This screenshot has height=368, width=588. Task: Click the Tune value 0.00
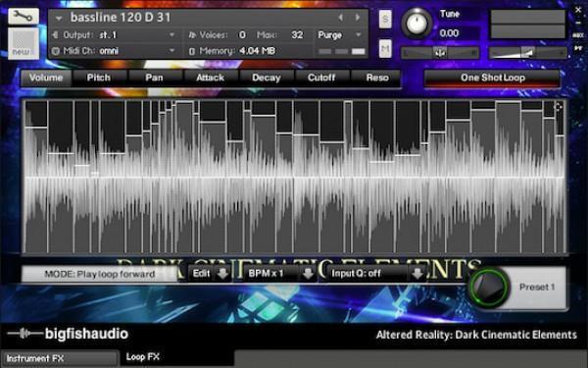click(x=449, y=33)
